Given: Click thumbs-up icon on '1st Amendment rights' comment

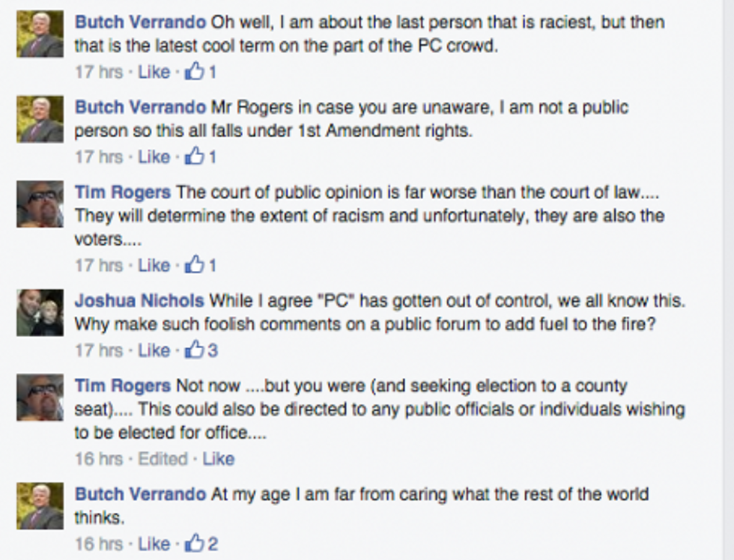Looking at the screenshot, I should click(x=194, y=156).
